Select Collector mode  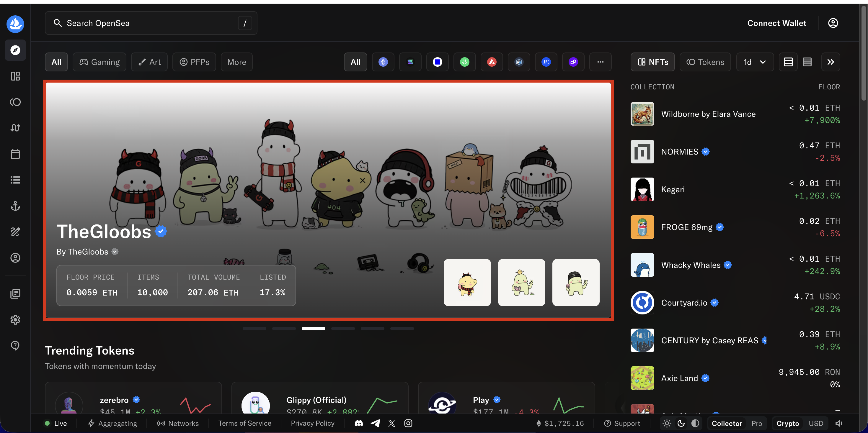727,423
